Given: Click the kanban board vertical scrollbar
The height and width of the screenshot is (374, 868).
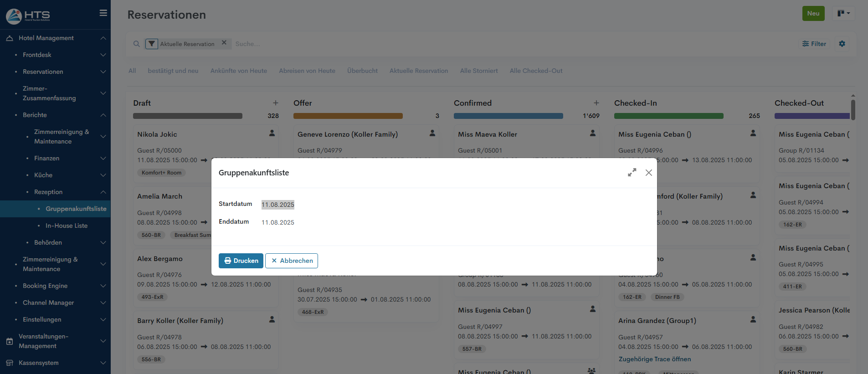Looking at the screenshot, I should [853, 109].
